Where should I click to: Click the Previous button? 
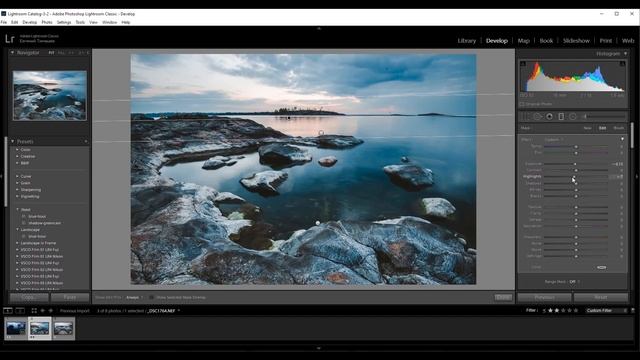pyautogui.click(x=544, y=298)
